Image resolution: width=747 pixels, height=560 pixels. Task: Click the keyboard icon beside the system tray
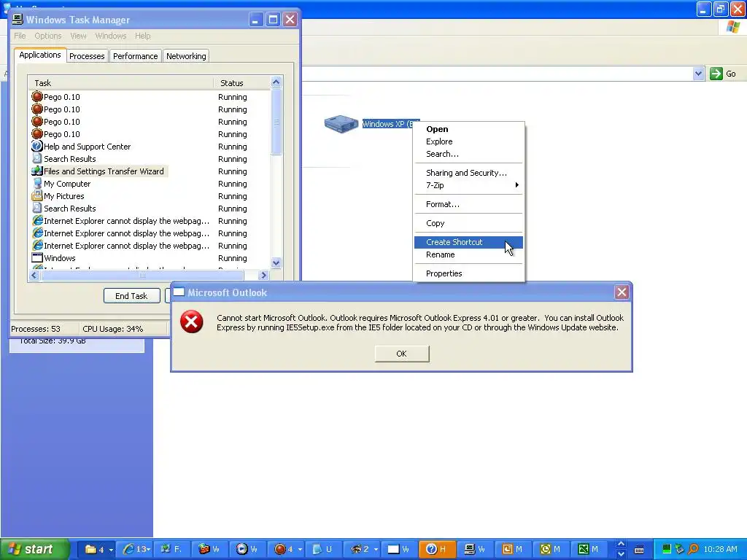click(x=639, y=550)
